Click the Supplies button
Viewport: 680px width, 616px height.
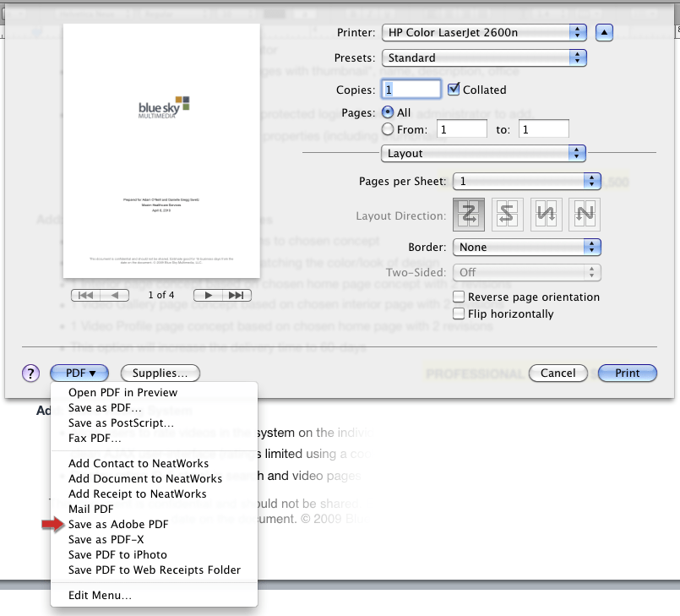160,373
